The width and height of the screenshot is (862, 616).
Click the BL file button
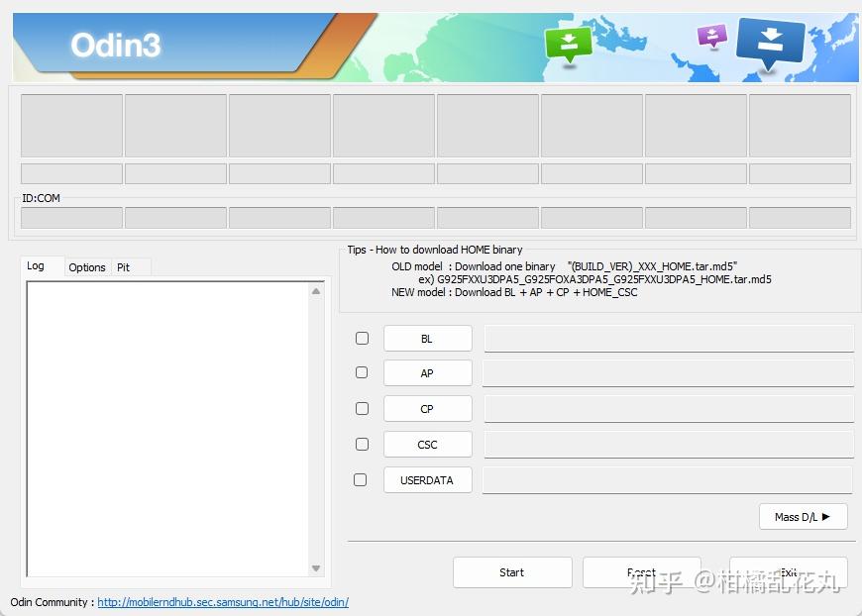(428, 339)
